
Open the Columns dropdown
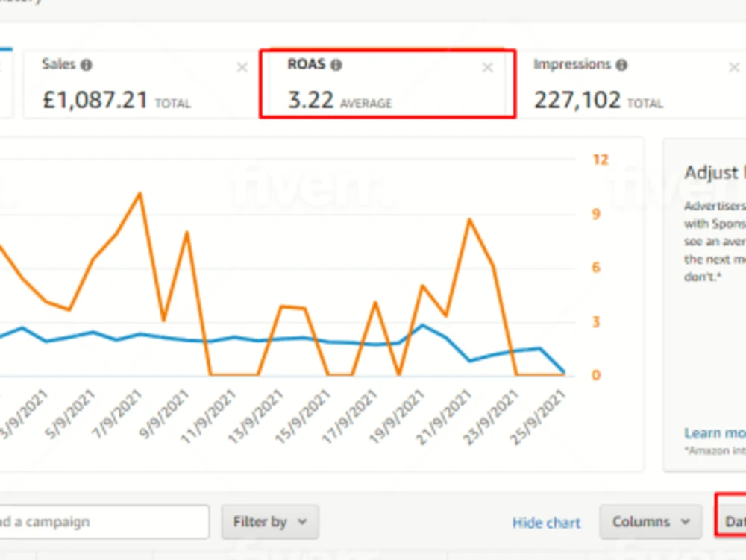point(651,522)
